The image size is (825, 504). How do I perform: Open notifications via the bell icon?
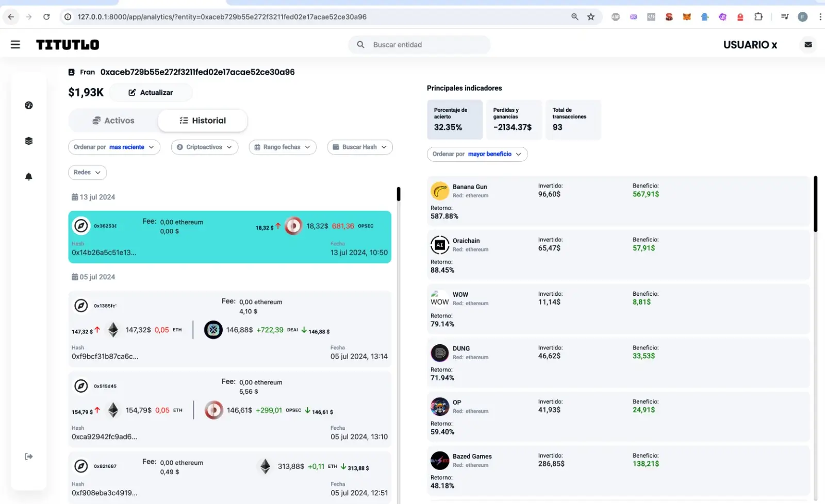(28, 177)
